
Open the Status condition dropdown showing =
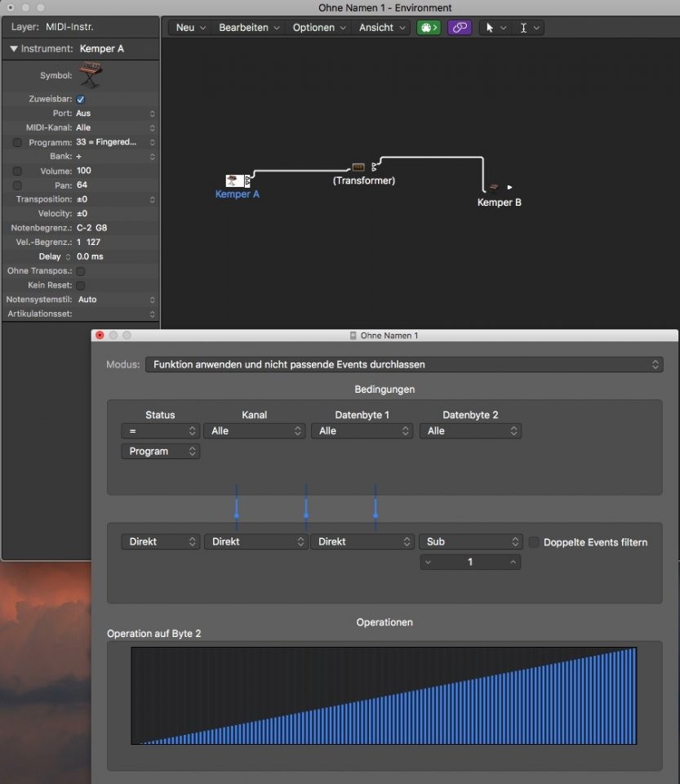click(160, 431)
